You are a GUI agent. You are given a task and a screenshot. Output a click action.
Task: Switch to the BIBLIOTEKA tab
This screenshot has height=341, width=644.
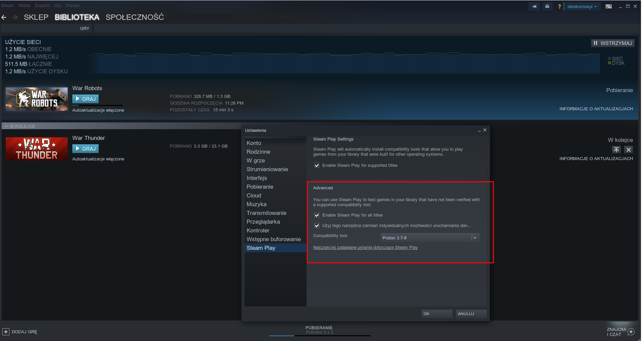click(x=77, y=17)
